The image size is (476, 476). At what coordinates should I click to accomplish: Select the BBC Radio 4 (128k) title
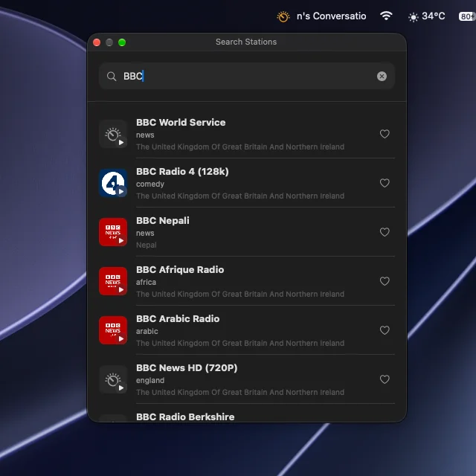click(x=182, y=172)
